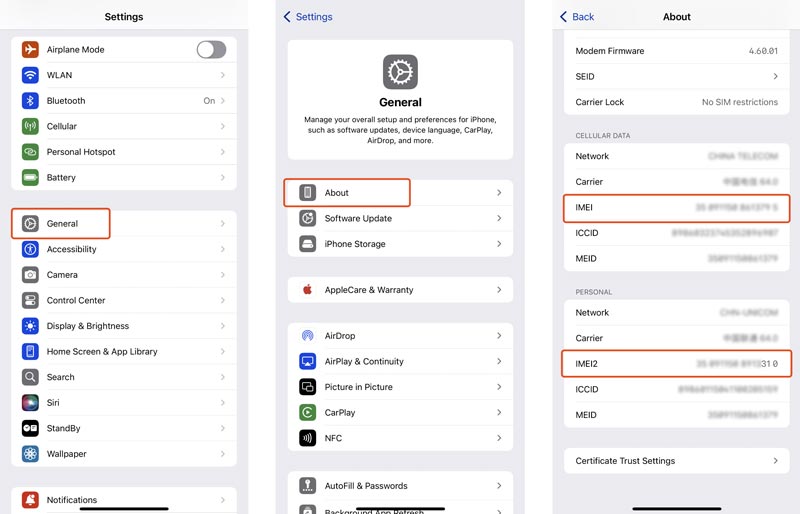Tap the Software Update icon
Image resolution: width=800 pixels, height=514 pixels.
308,218
